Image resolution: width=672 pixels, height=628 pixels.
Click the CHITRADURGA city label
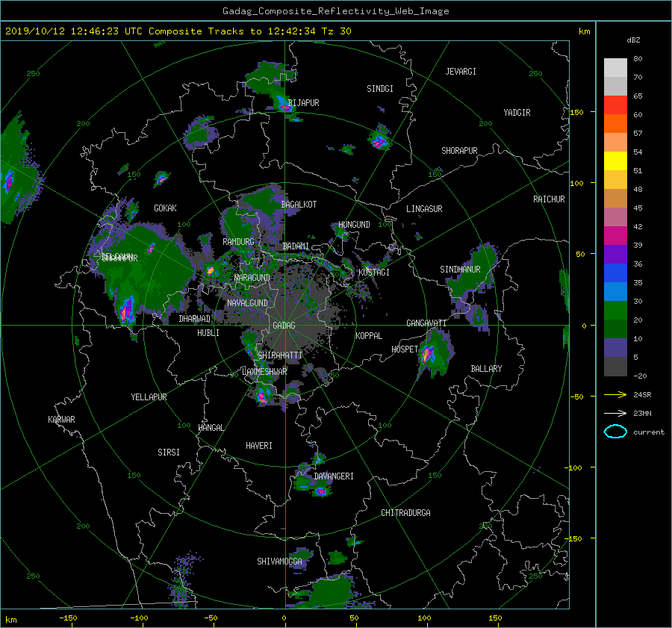pos(405,513)
